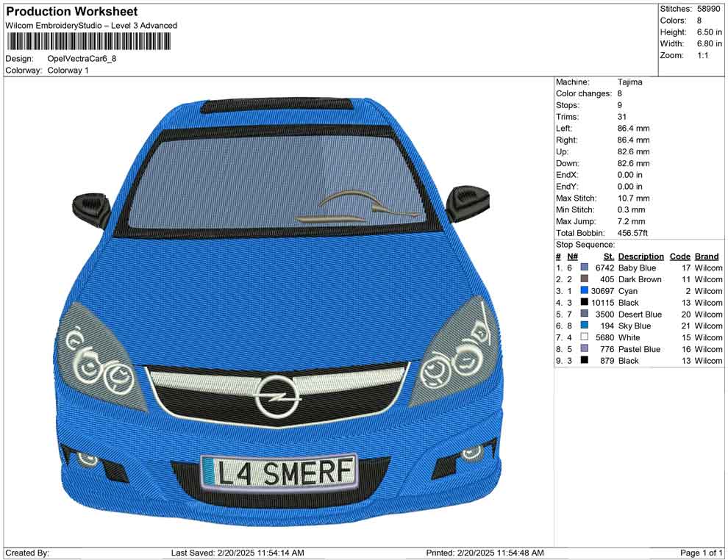Click the Pastel Blue color chip
The width and height of the screenshot is (728, 560).
point(583,349)
